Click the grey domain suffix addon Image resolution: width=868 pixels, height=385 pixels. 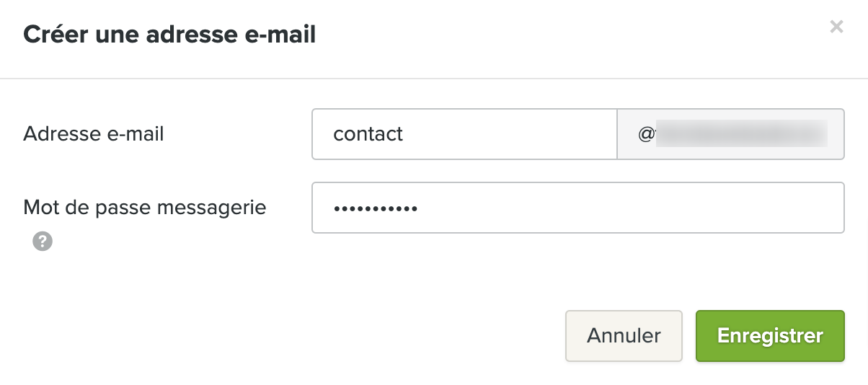coord(730,134)
